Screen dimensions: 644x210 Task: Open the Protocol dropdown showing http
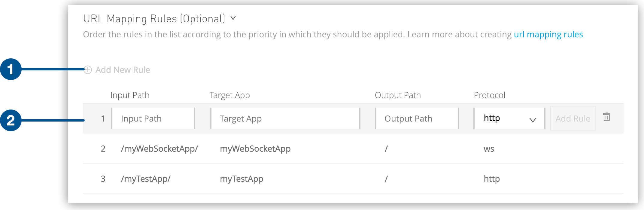point(509,118)
